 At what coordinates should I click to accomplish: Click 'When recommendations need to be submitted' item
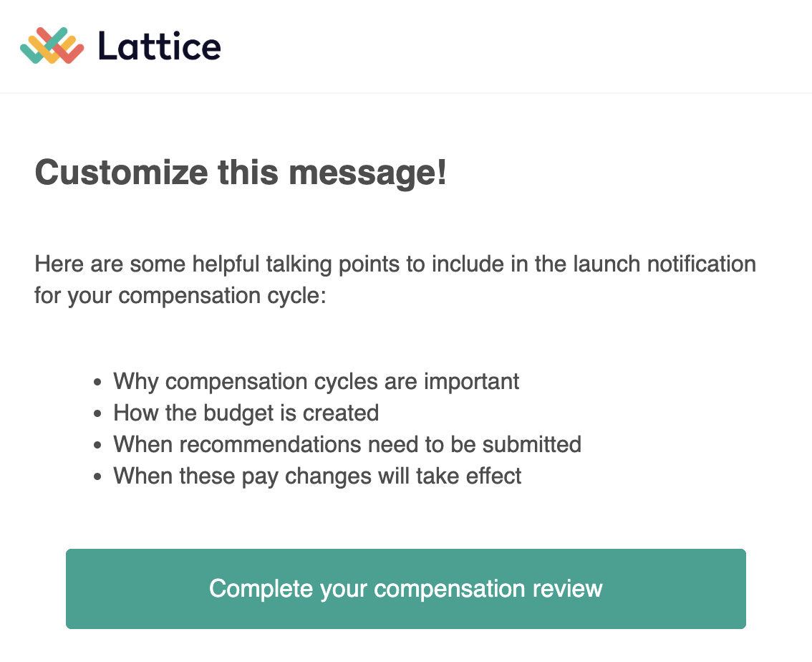347,445
